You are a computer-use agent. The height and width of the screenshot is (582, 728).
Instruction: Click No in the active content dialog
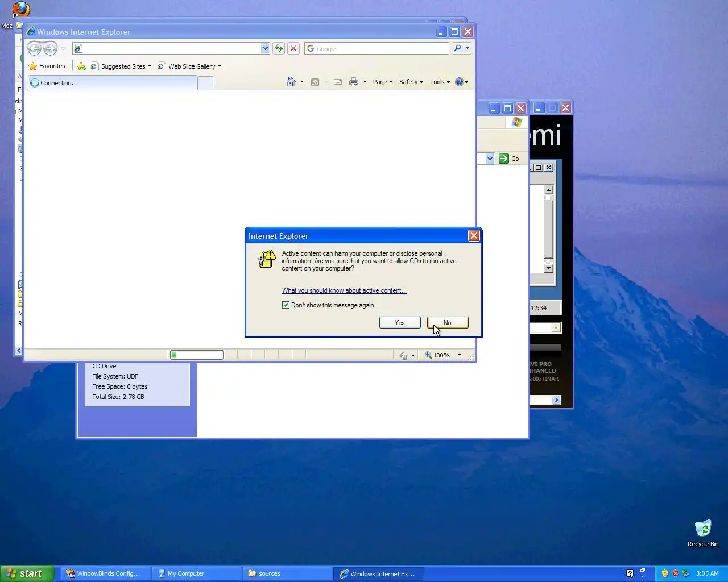[x=448, y=323]
